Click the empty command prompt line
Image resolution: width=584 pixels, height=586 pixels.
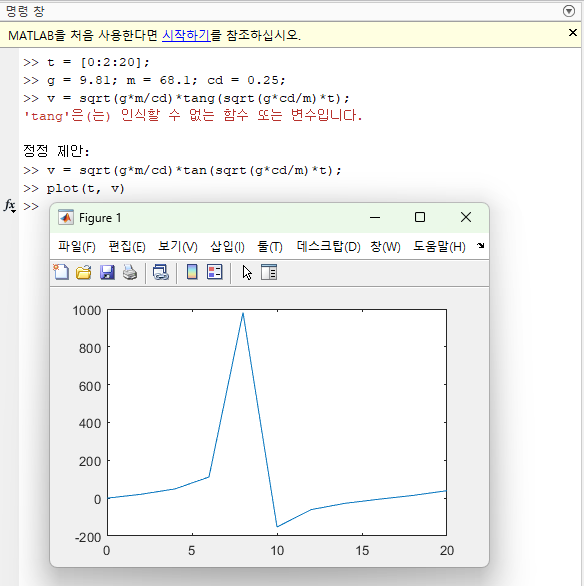coord(31,206)
